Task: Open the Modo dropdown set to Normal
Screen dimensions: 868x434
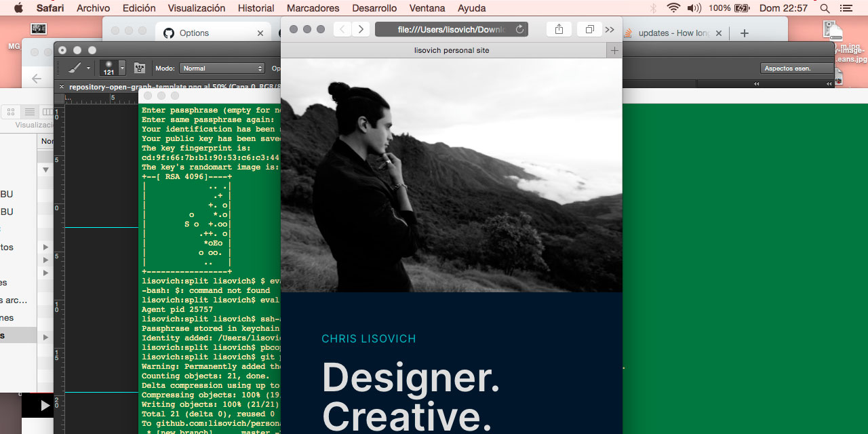Action: [x=222, y=68]
